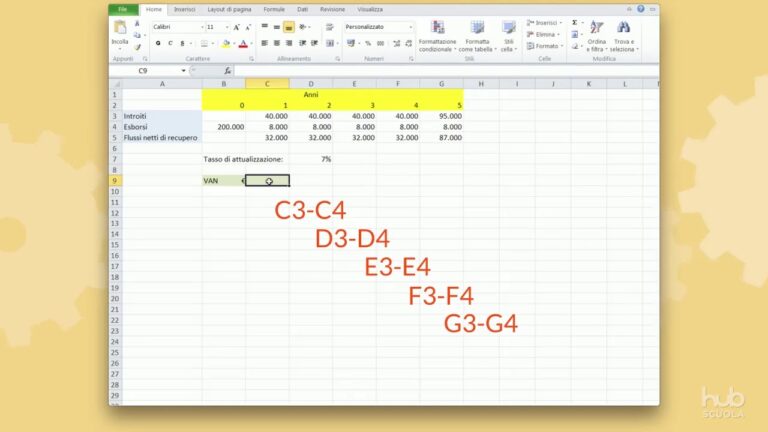Viewport: 768px width, 432px height.
Task: Switch to the Revisione tab
Action: (x=333, y=9)
